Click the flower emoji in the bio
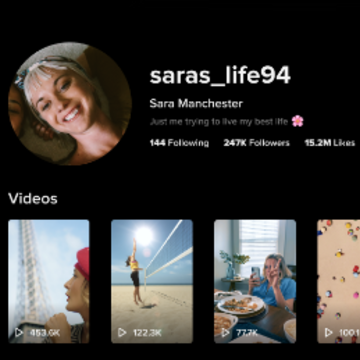The height and width of the screenshot is (360, 360). click(298, 121)
